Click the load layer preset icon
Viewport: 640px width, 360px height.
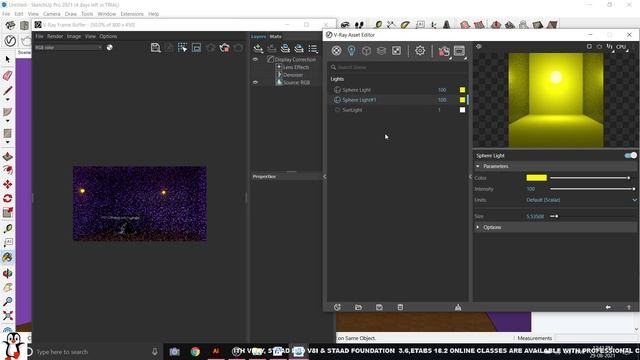click(299, 49)
